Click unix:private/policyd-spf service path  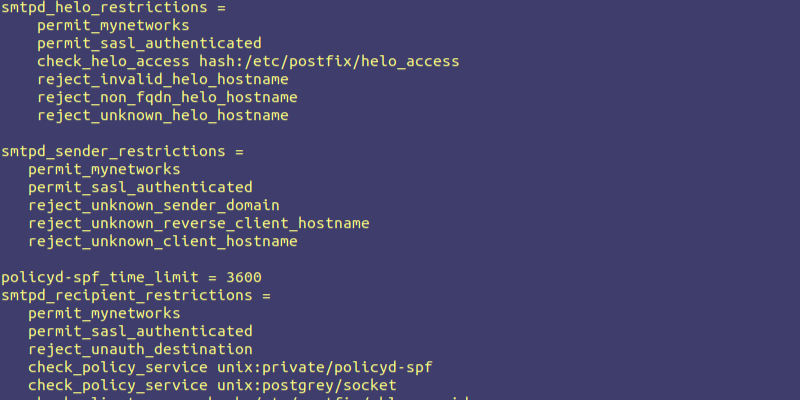[x=324, y=367]
